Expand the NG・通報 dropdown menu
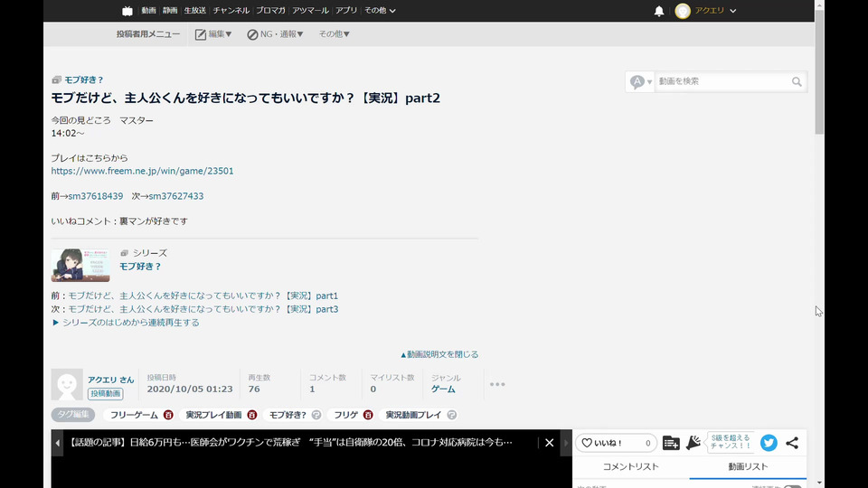The image size is (868, 488). (275, 34)
